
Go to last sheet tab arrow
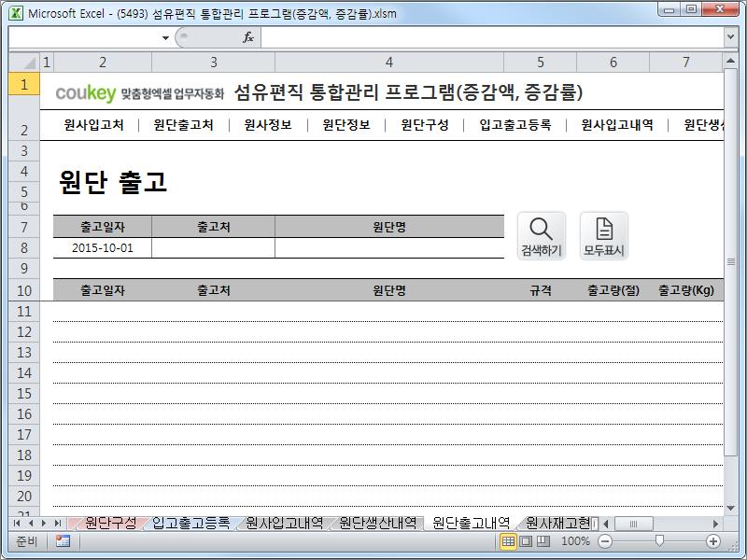coord(58,524)
